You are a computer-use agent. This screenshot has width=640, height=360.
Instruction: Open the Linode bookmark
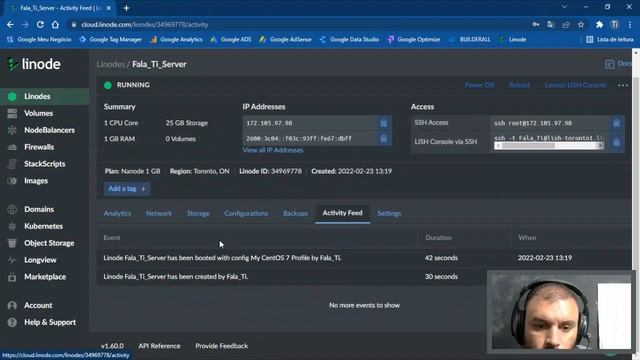click(513, 40)
